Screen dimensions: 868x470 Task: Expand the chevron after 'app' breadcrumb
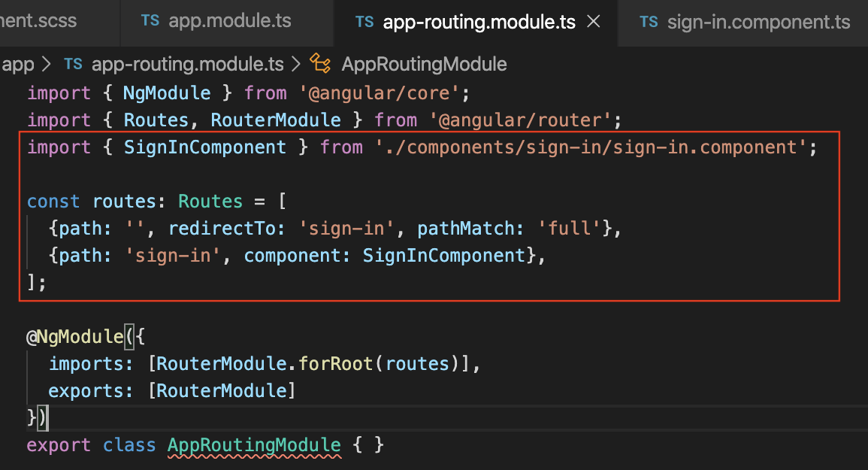tap(47, 64)
